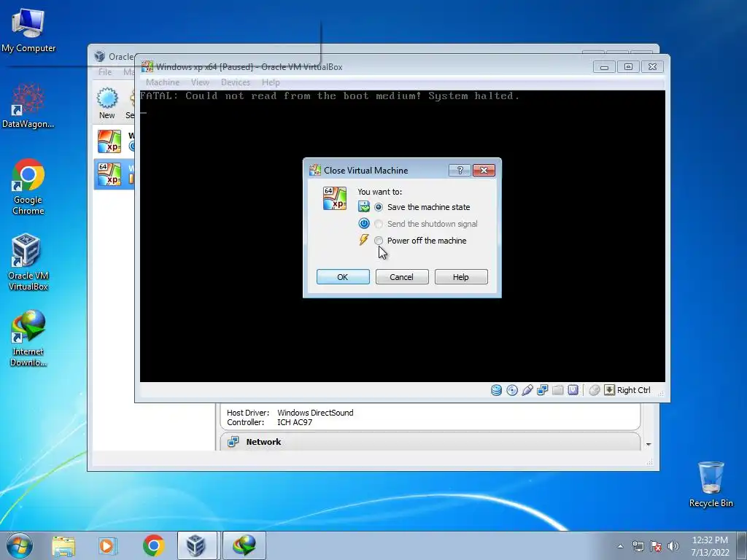Click the VM window title bar icon
This screenshot has height=560, width=747.
click(x=147, y=66)
